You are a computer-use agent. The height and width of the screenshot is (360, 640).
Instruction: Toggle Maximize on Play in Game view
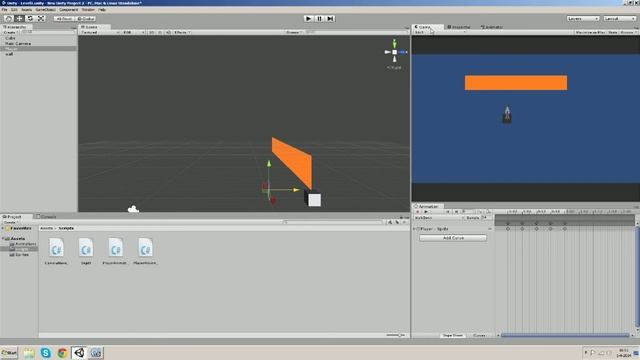pyautogui.click(x=590, y=32)
